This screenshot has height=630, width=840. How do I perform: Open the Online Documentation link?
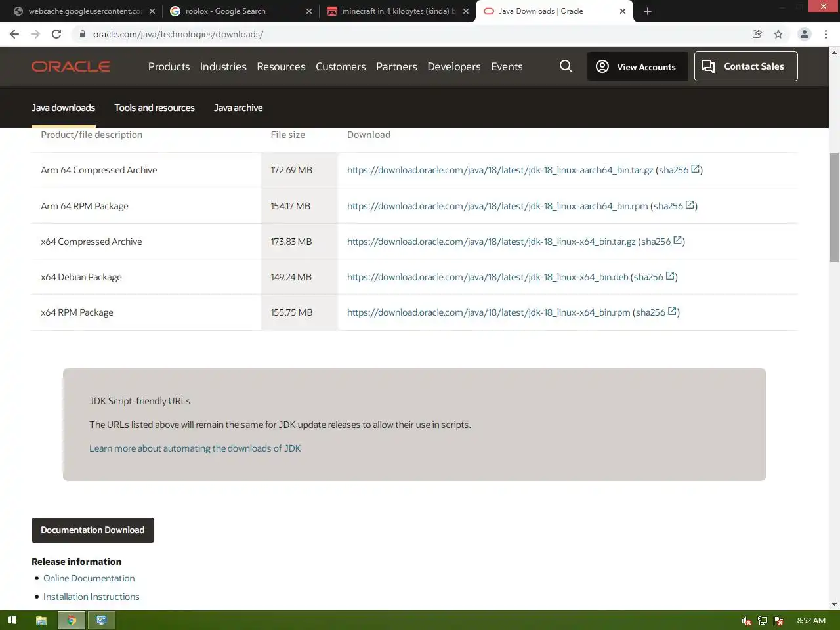pyautogui.click(x=89, y=578)
